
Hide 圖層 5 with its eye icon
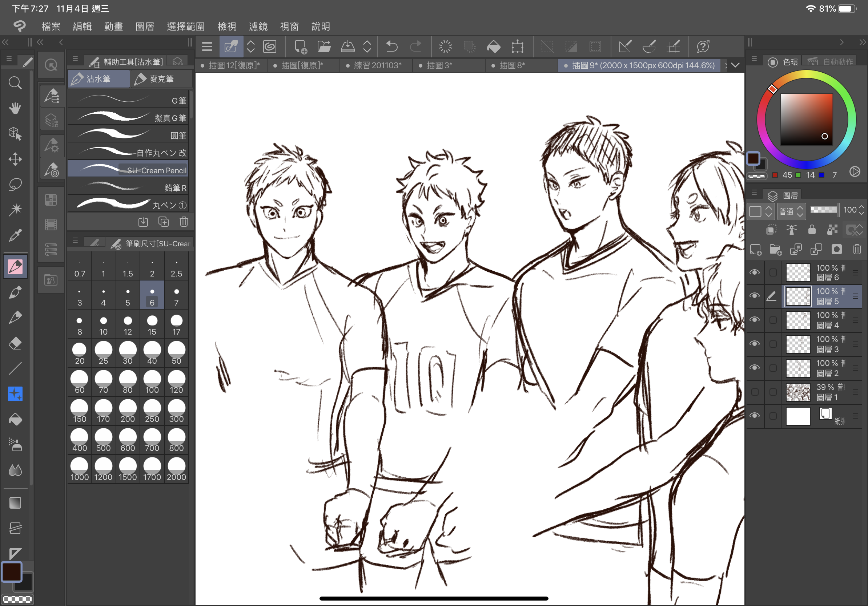[755, 296]
